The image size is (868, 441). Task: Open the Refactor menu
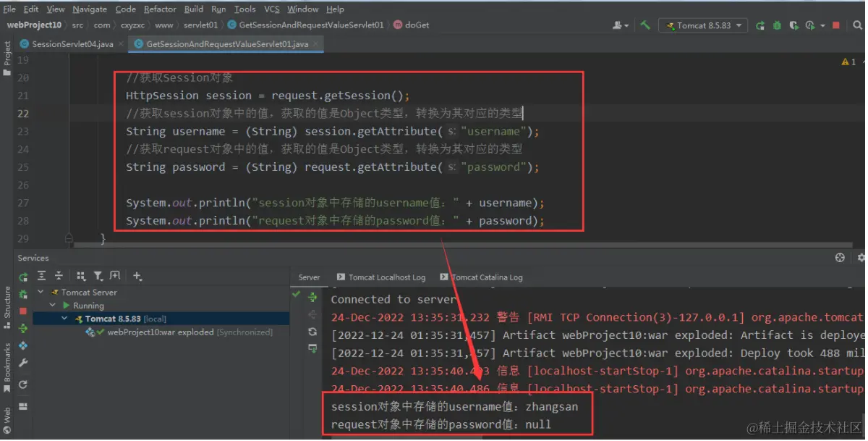tap(160, 9)
